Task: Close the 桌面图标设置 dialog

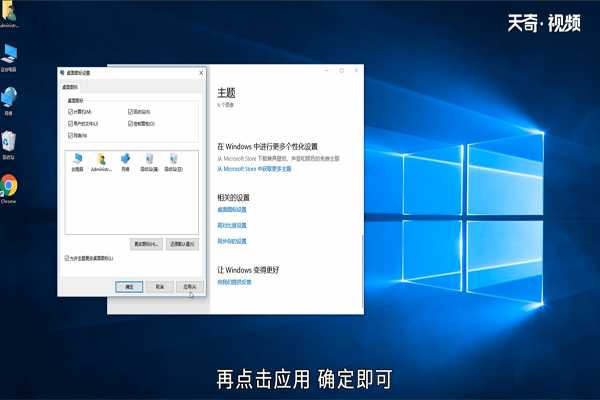Action: pos(201,73)
